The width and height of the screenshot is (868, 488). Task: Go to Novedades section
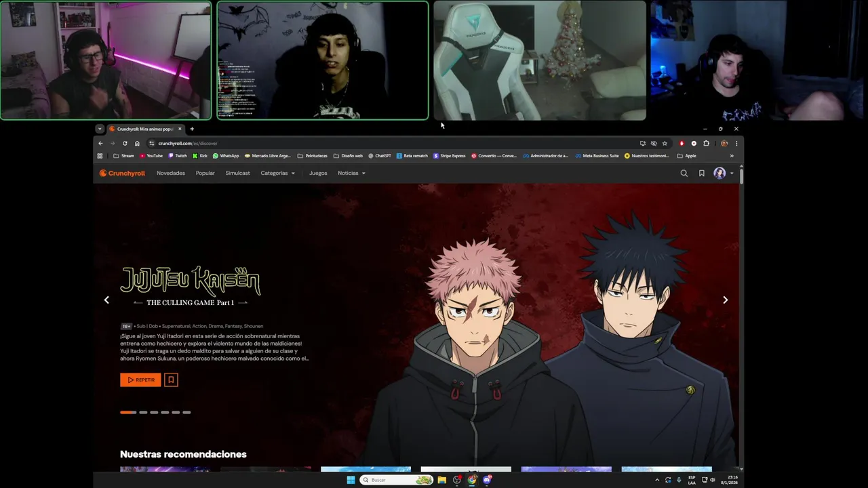[171, 174]
